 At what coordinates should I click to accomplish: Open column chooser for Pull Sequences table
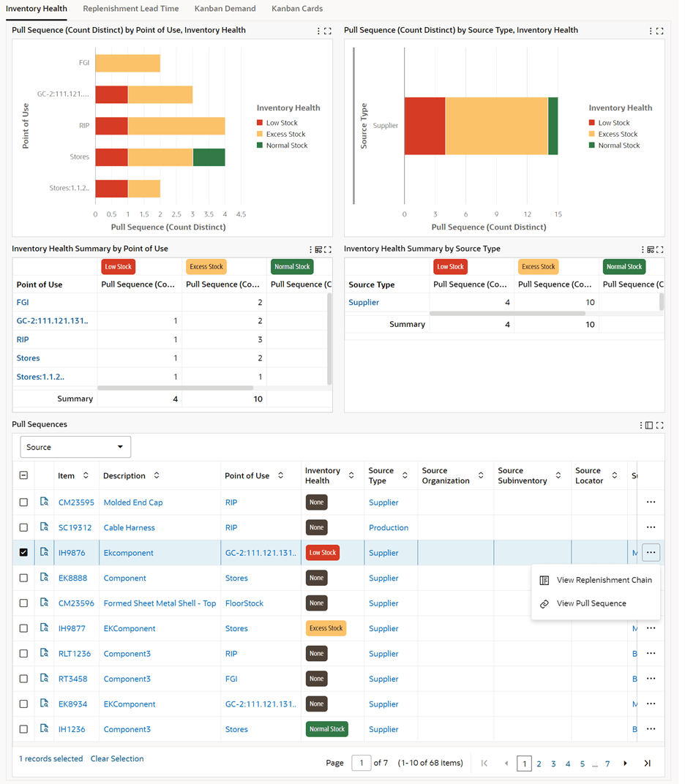coord(649,425)
